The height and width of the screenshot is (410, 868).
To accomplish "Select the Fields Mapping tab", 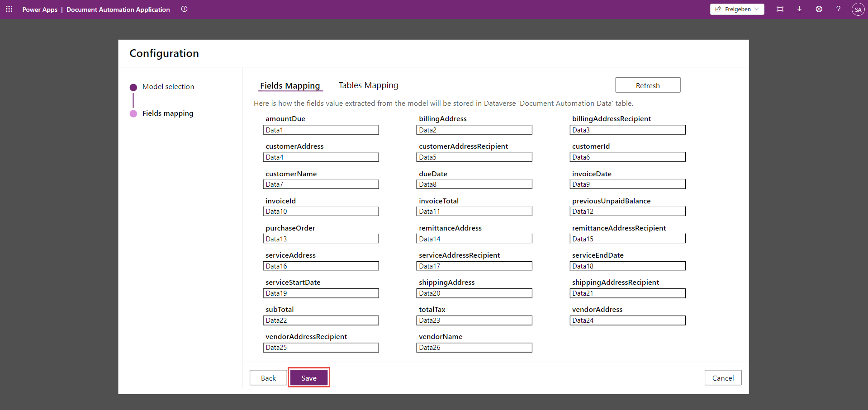I will pos(290,85).
